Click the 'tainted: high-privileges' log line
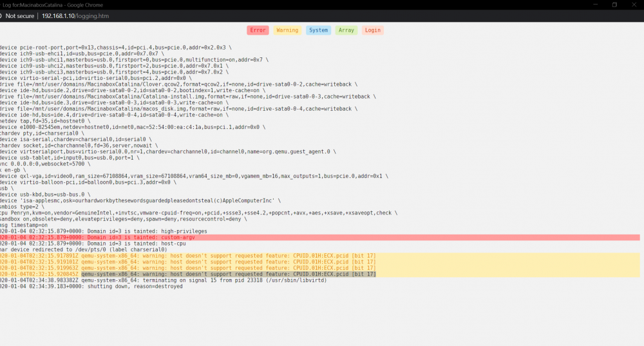 coord(104,231)
